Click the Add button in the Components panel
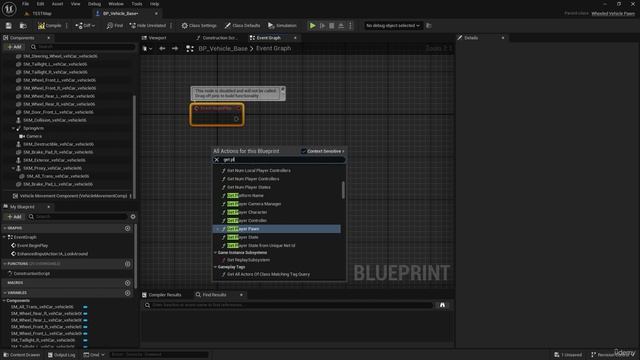 point(14,47)
